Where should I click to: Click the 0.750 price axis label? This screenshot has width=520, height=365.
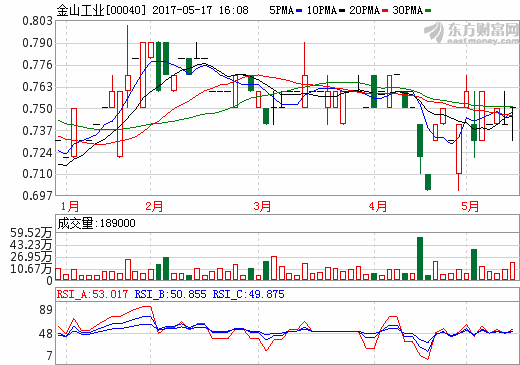click(x=38, y=109)
